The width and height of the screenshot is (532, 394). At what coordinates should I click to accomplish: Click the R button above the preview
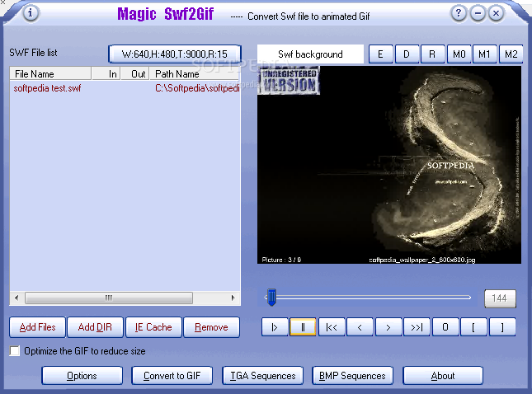tap(432, 54)
